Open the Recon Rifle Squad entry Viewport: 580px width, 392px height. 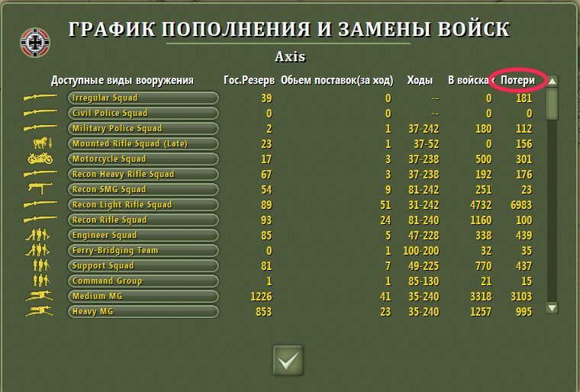tap(143, 220)
